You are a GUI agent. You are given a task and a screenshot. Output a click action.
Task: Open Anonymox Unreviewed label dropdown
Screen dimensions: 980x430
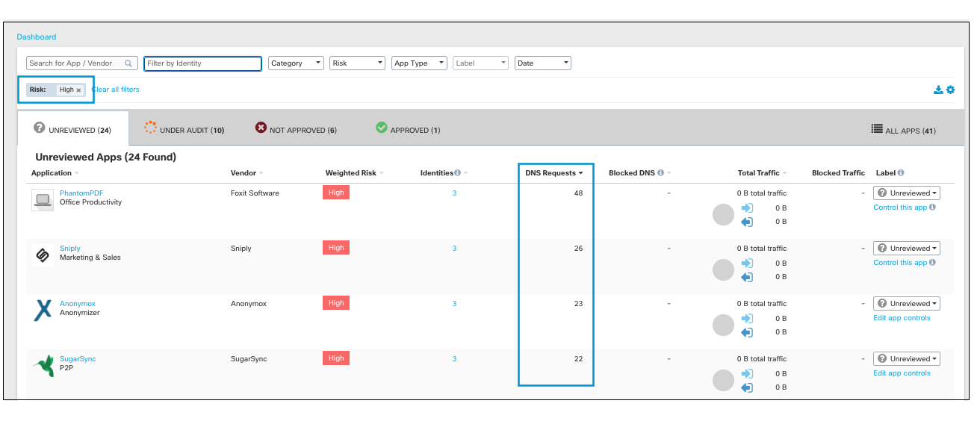pyautogui.click(x=907, y=304)
